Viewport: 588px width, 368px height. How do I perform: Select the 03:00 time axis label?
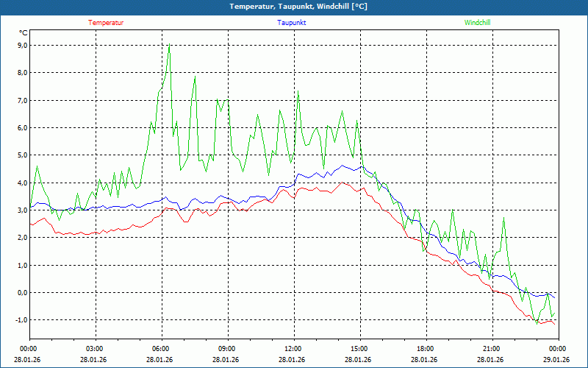(95, 349)
